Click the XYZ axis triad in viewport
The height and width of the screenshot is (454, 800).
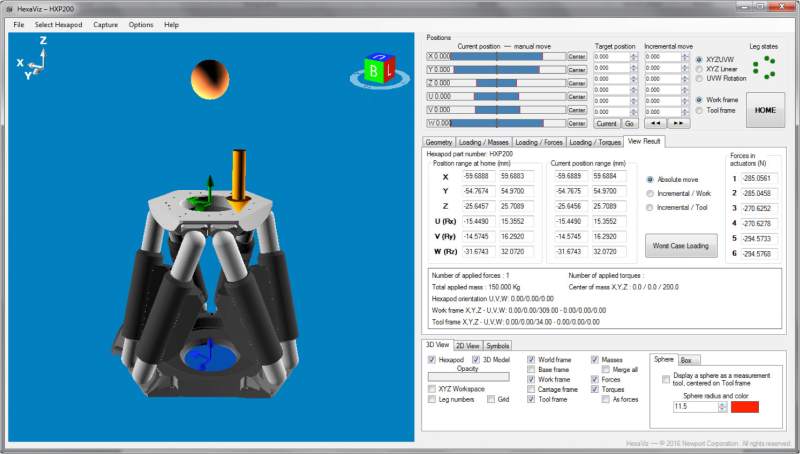[34, 60]
